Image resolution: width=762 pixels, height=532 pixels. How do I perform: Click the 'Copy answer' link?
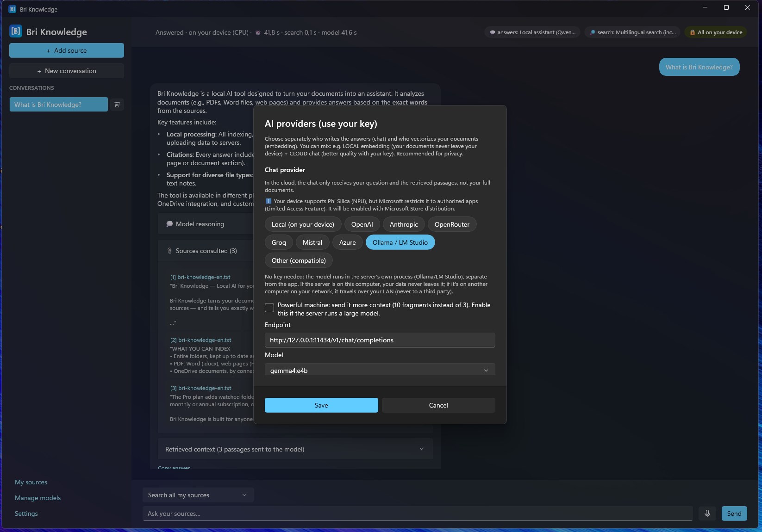click(x=174, y=468)
